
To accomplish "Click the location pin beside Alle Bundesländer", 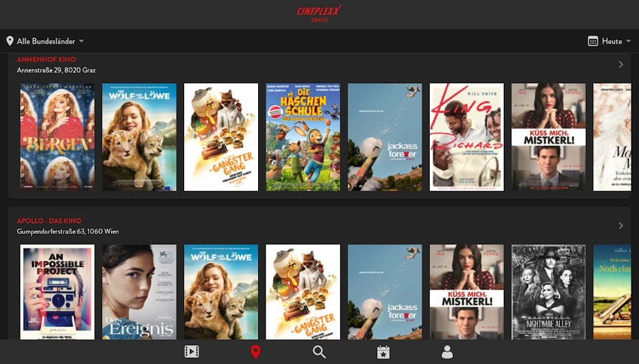I will click(9, 41).
